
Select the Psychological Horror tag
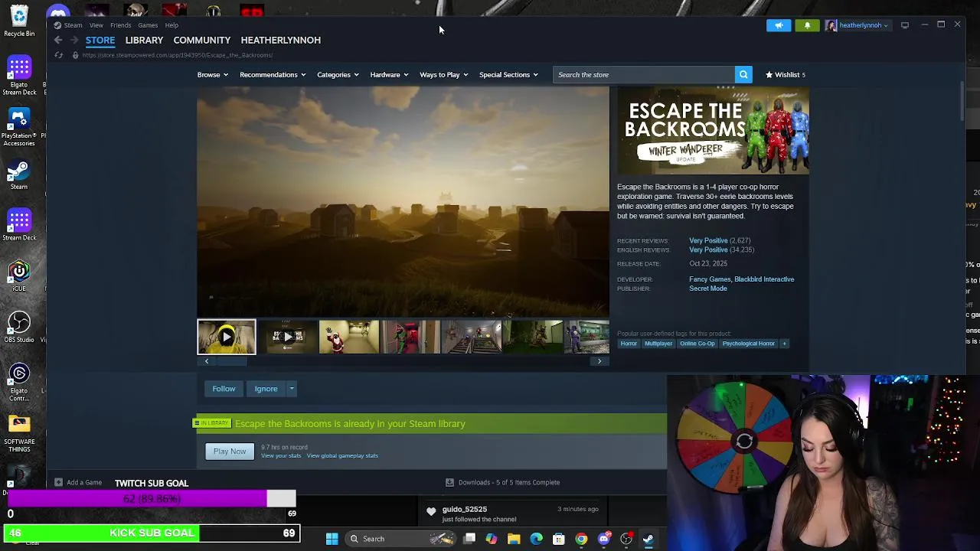[749, 344]
